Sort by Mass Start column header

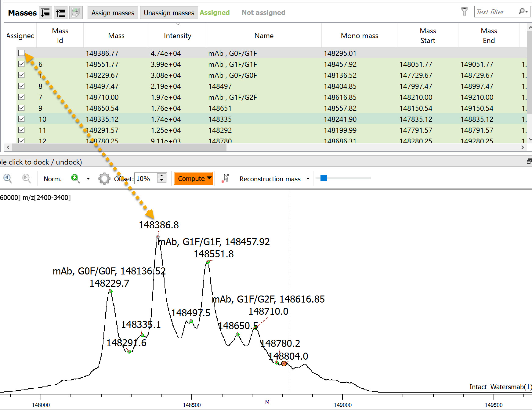[428, 36]
